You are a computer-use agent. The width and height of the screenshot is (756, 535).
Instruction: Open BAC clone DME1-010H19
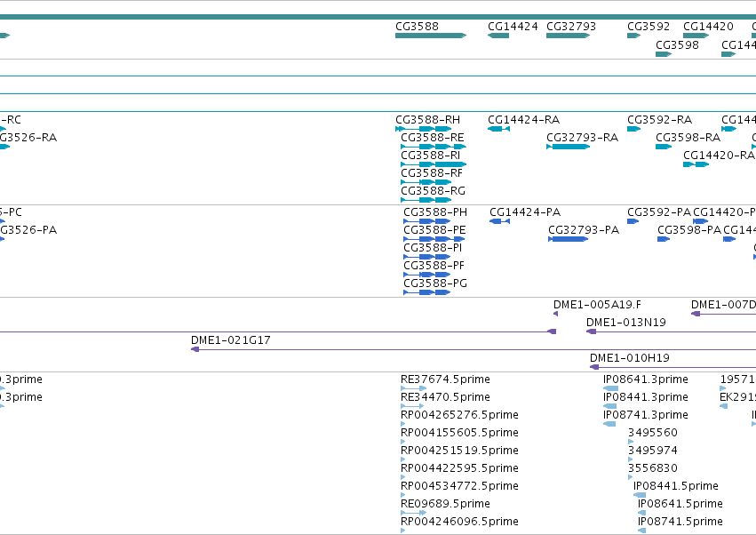[672, 368]
